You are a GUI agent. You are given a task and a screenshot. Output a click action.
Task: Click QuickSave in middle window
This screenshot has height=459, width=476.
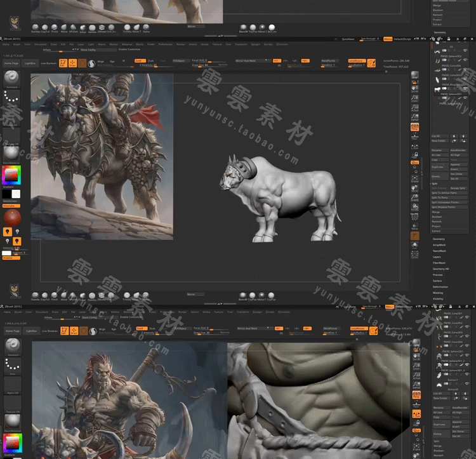point(348,39)
